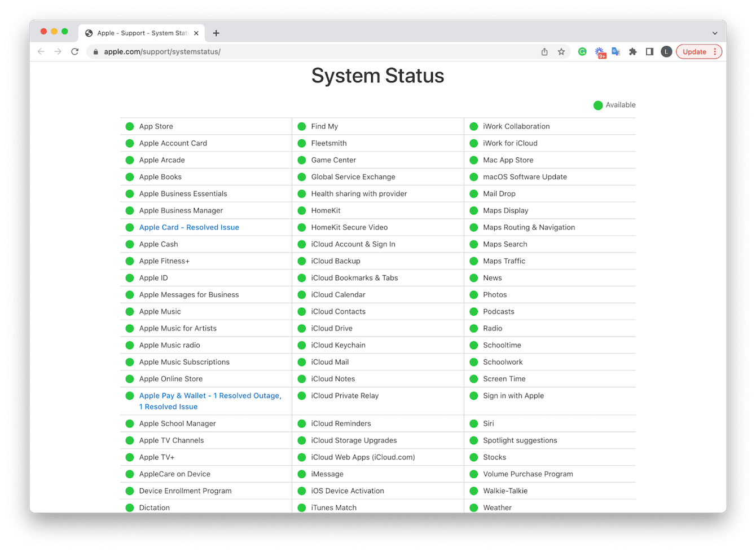
Task: Click the back navigation arrow
Action: coord(40,51)
